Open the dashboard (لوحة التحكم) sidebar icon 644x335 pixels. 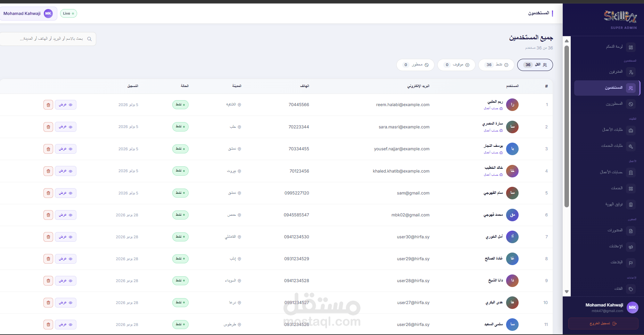click(x=631, y=47)
